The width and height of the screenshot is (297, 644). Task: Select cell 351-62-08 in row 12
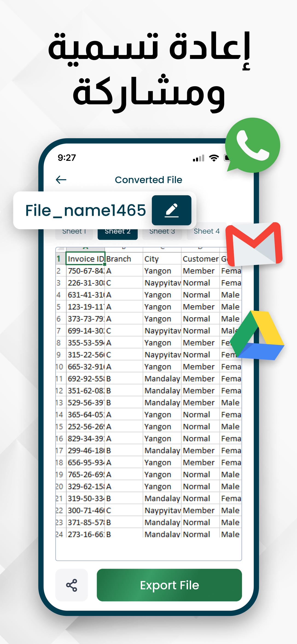point(85,391)
